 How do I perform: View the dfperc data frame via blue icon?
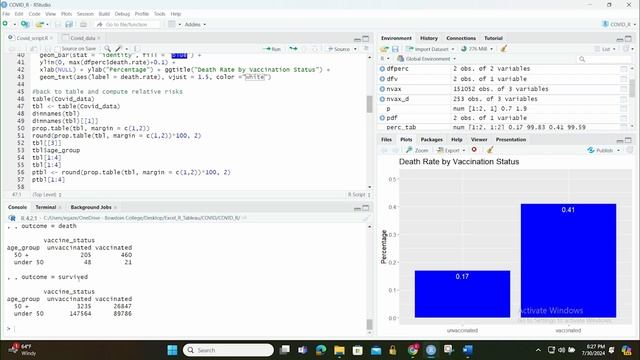[382, 69]
